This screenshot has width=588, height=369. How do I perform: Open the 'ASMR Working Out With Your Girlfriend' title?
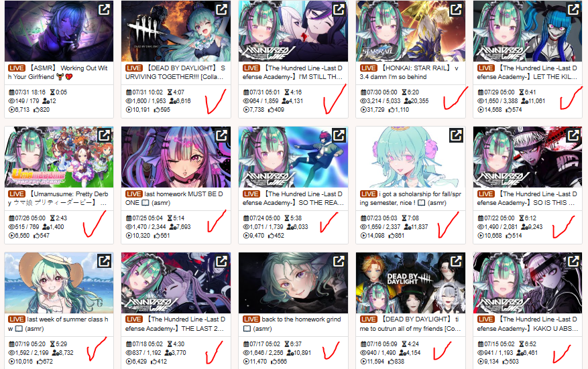point(58,72)
